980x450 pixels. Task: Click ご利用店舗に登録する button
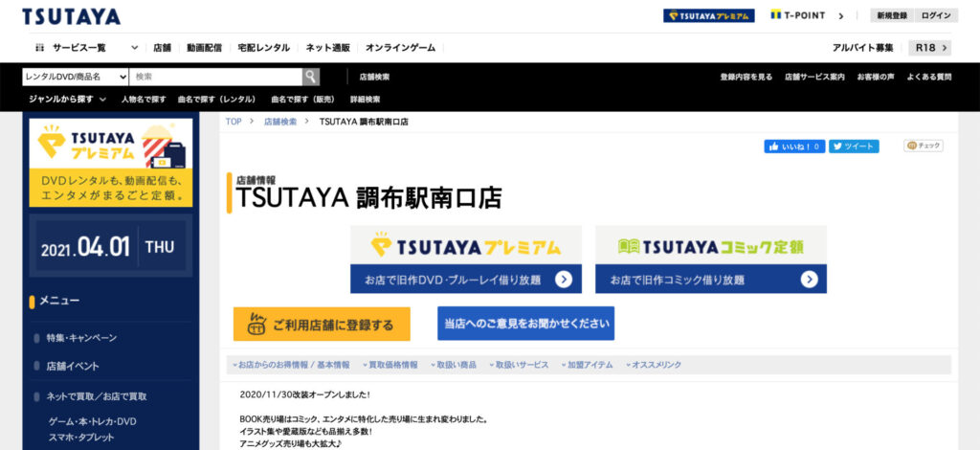[x=322, y=324]
